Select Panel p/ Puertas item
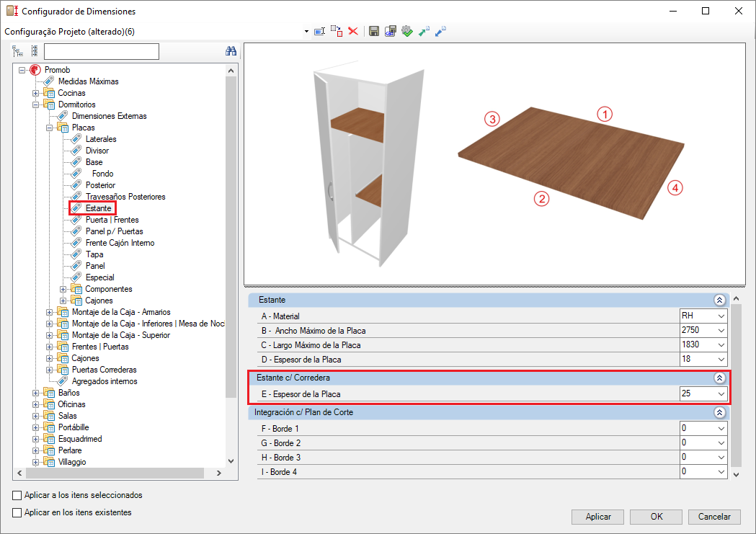 115,231
